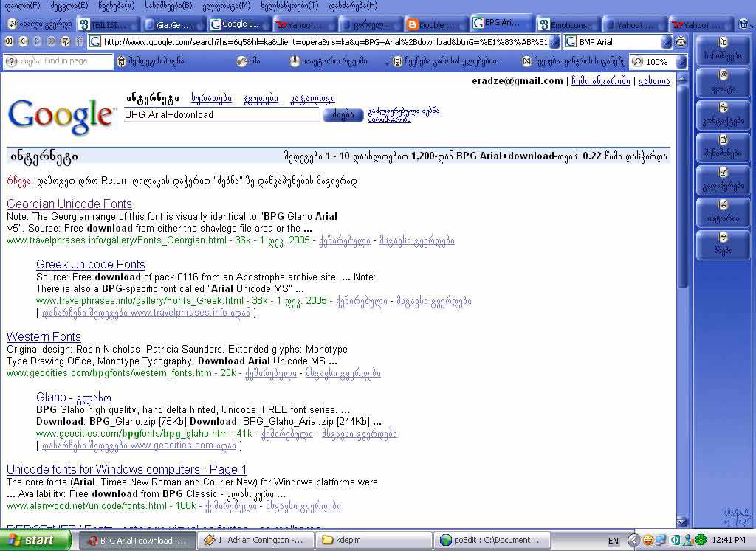The height and width of the screenshot is (551, 756).
Task: Open the search engine field dropdown arrow
Action: coord(667,42)
